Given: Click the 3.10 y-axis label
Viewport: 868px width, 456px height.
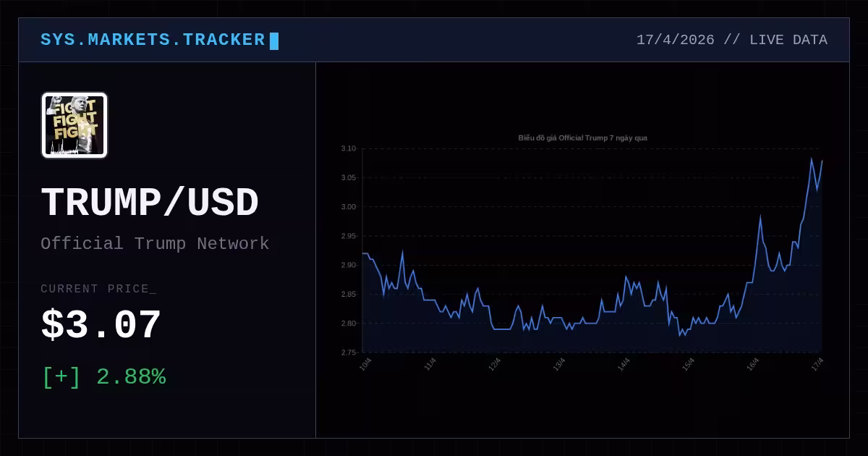Looking at the screenshot, I should [349, 148].
